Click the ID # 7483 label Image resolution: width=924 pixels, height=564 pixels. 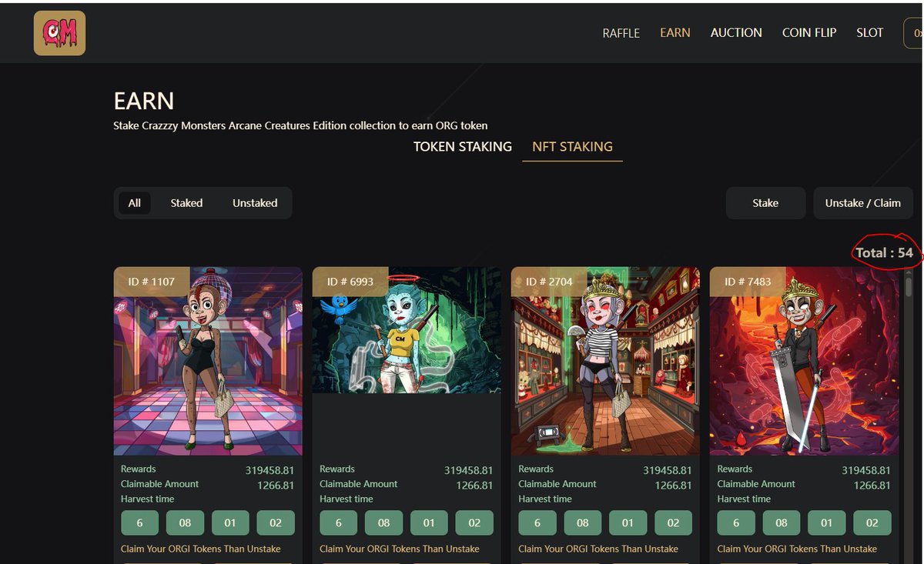(x=748, y=282)
